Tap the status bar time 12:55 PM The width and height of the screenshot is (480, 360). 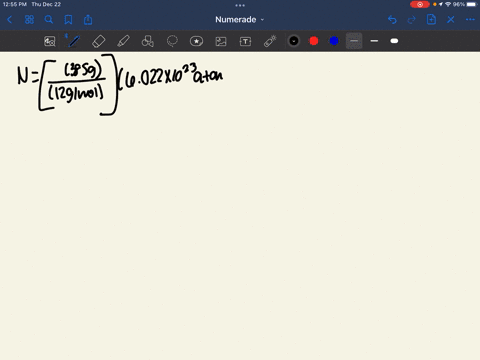(15, 4)
